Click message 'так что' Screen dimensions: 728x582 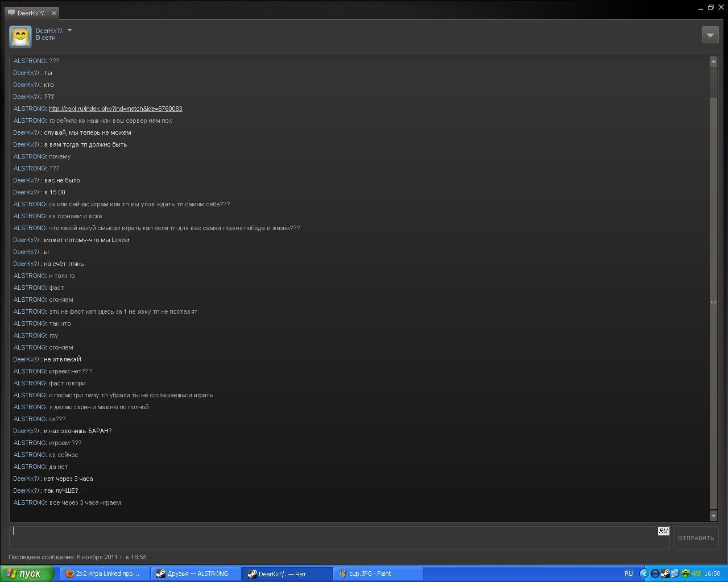[60, 323]
